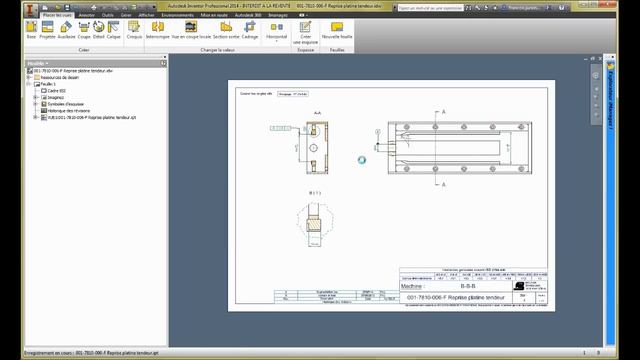
Task: Select the Cadrage crop tool
Action: click(250, 30)
